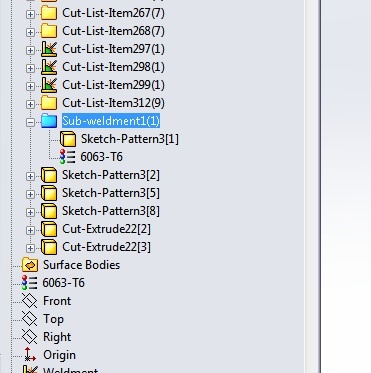
Task: Select Cut-Extrude22[3] label
Action: [106, 247]
